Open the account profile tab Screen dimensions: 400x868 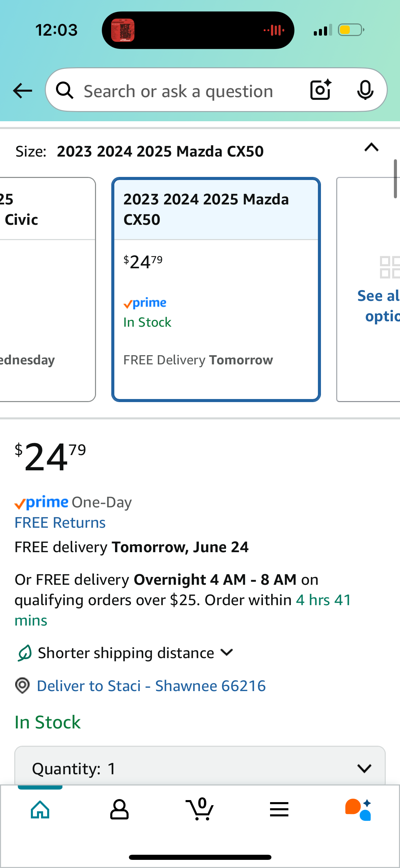point(119,810)
